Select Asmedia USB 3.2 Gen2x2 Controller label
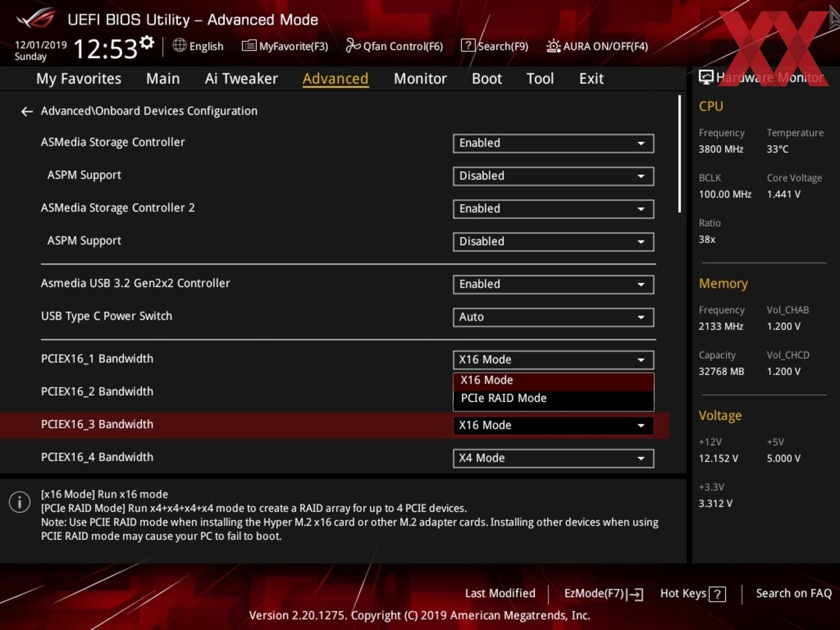The image size is (840, 630). 135,283
